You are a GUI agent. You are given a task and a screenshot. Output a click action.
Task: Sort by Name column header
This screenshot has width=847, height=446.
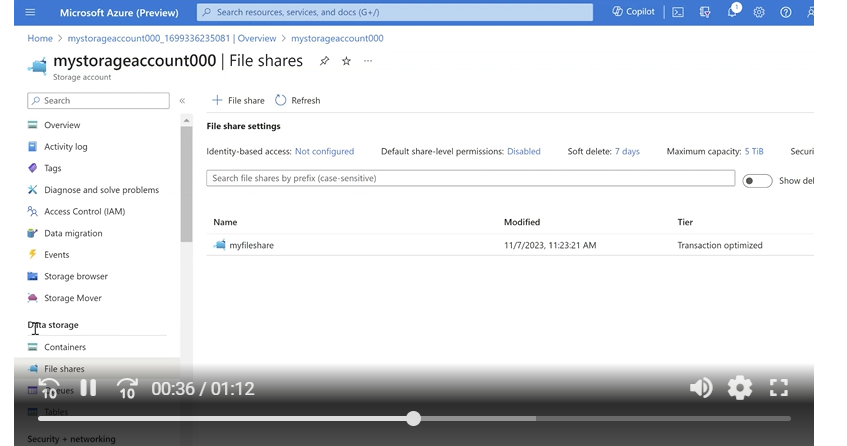pos(225,222)
